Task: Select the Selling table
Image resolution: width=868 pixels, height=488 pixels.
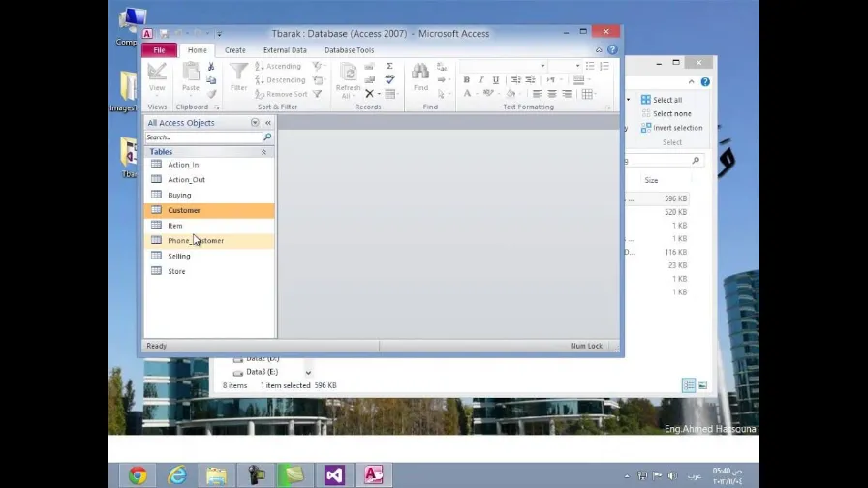Action: (209, 256)
